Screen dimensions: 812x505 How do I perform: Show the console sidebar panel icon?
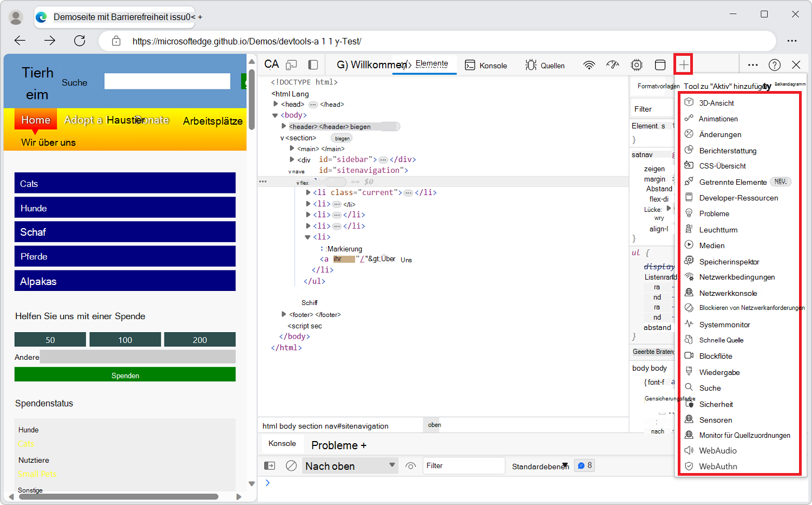269,465
